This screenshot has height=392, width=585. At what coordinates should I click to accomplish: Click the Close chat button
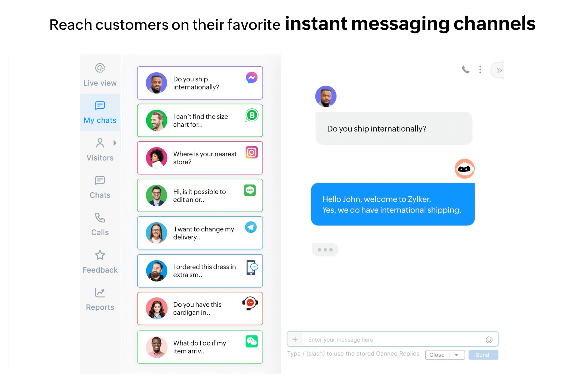point(437,355)
